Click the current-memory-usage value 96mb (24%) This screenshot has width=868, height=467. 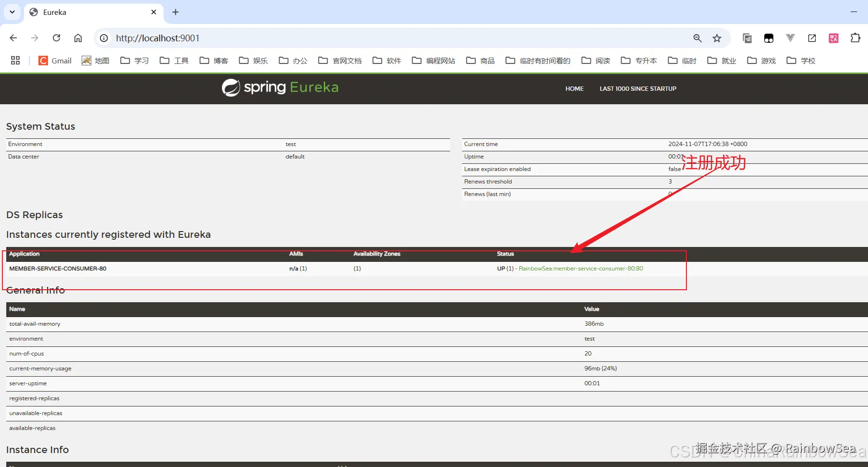[600, 369]
